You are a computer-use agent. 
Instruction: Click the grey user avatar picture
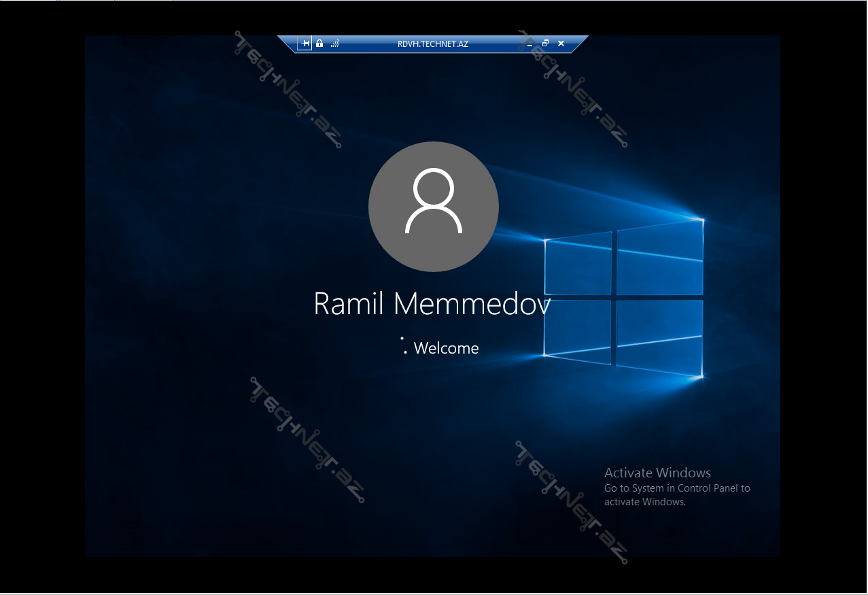434,207
